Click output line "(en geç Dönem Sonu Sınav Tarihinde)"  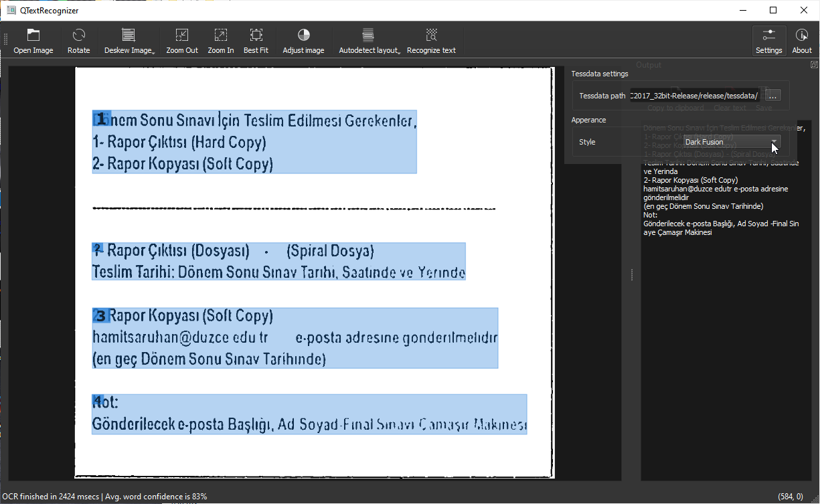703,206
